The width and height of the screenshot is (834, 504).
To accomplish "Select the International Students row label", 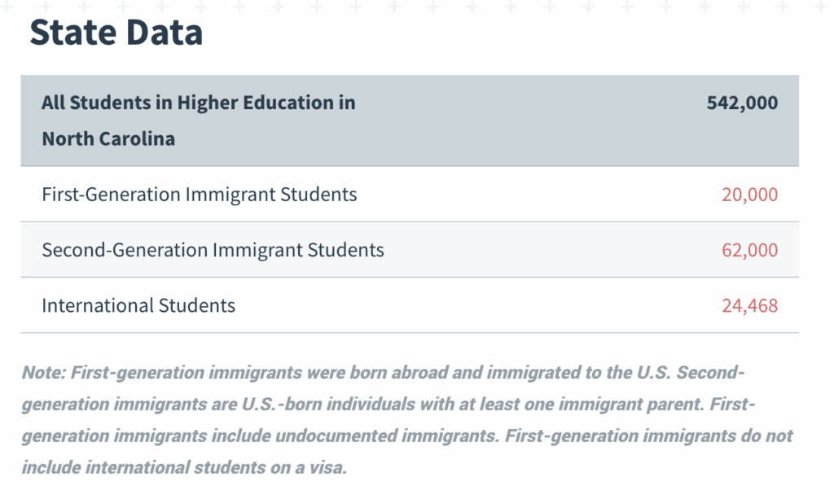I will 138,305.
